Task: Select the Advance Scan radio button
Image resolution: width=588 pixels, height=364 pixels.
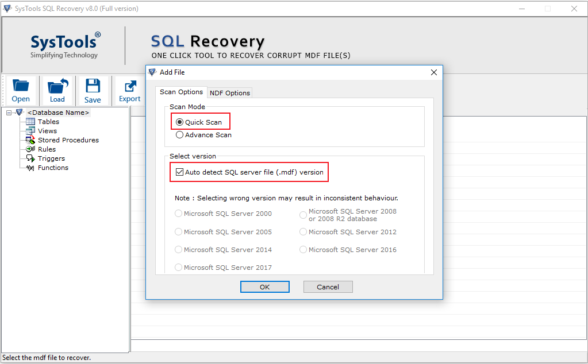Action: (x=180, y=135)
